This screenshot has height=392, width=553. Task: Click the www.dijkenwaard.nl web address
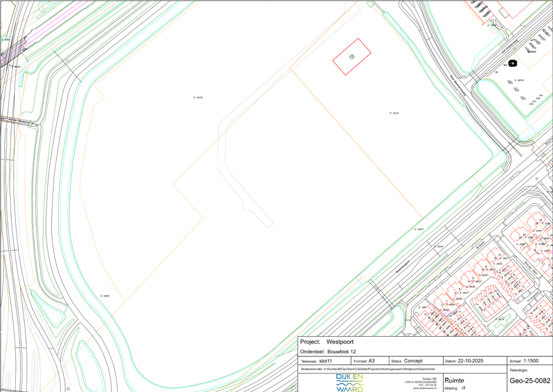point(424,388)
